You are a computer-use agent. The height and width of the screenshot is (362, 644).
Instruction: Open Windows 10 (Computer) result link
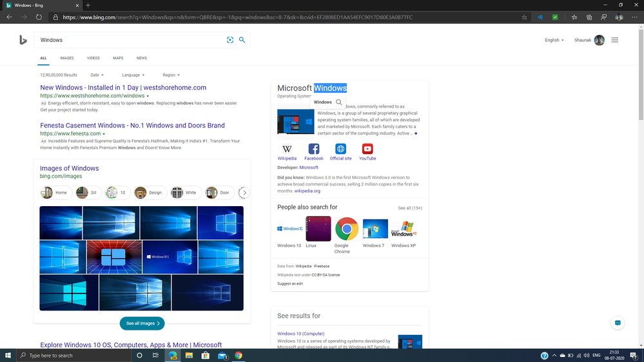(x=300, y=334)
